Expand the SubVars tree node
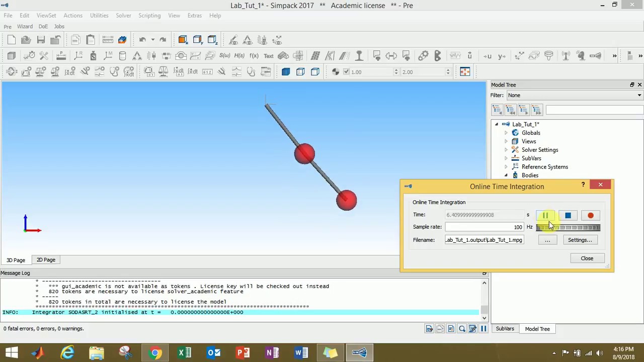This screenshot has width=644, height=362. click(x=506, y=158)
